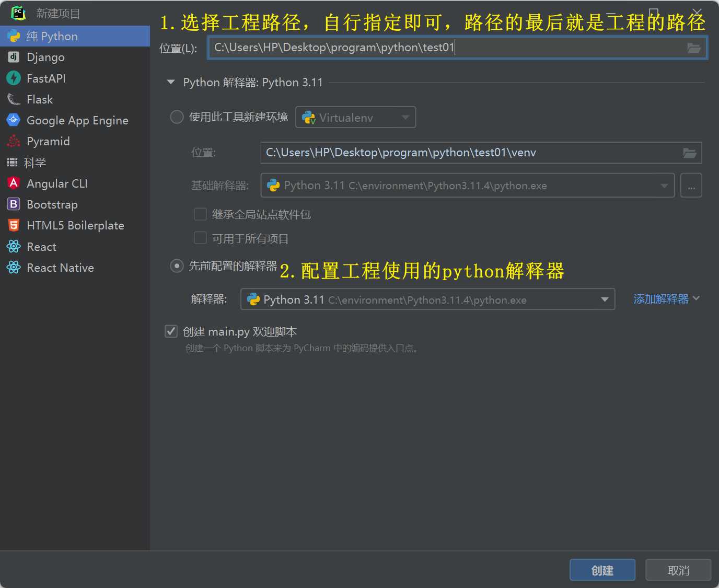The image size is (719, 588).
Task: Expand the 添加解释器 chevron
Action: tap(696, 298)
